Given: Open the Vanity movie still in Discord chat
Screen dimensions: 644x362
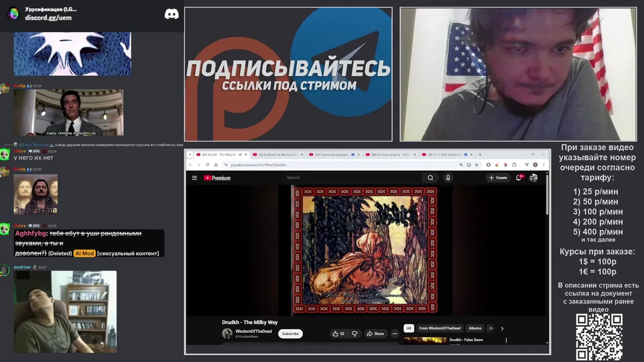Looking at the screenshot, I should point(68,113).
